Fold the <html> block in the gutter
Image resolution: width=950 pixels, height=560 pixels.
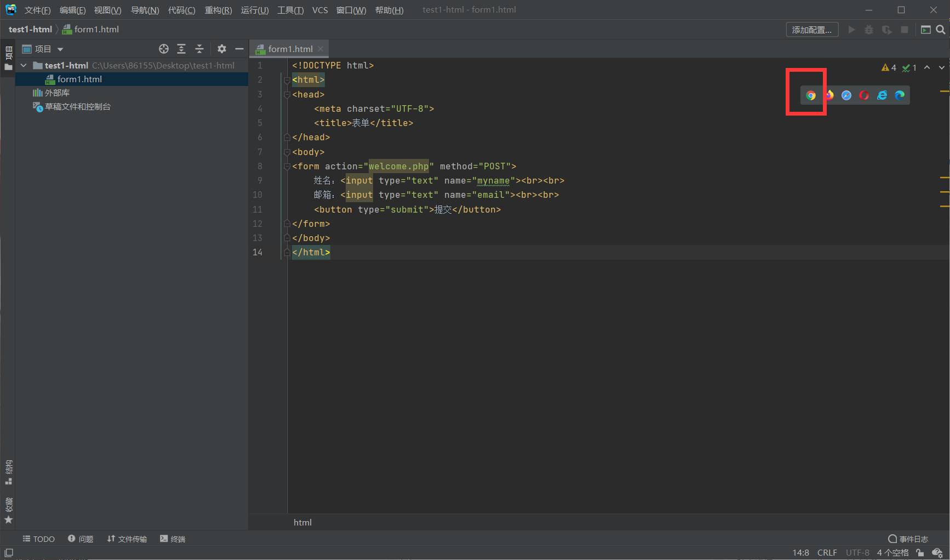coord(287,79)
